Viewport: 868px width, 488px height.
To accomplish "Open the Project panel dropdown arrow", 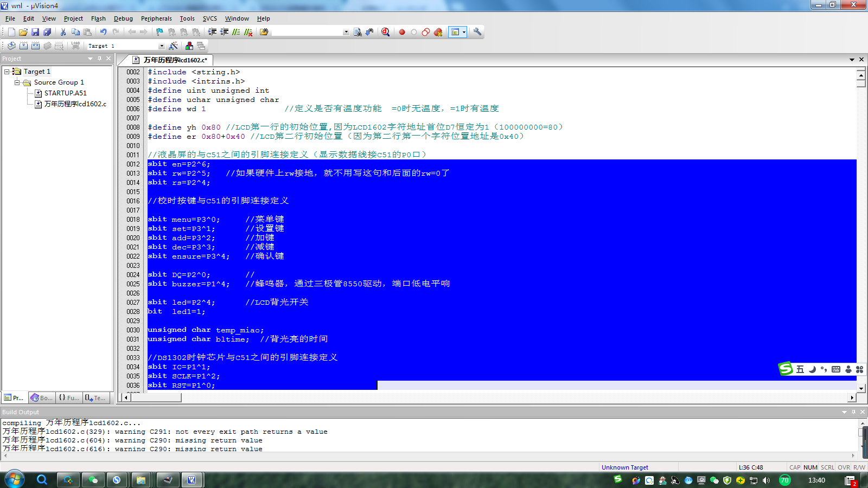I will coord(90,58).
